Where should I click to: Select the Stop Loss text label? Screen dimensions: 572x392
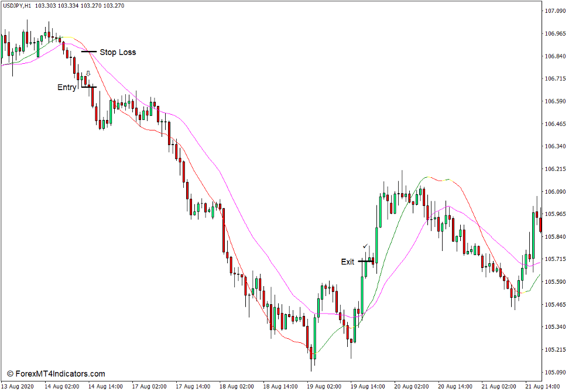117,52
